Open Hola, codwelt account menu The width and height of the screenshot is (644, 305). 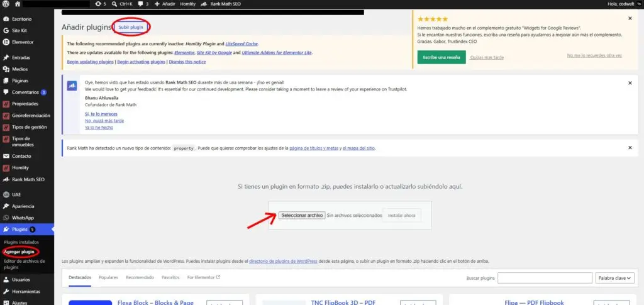point(625,4)
